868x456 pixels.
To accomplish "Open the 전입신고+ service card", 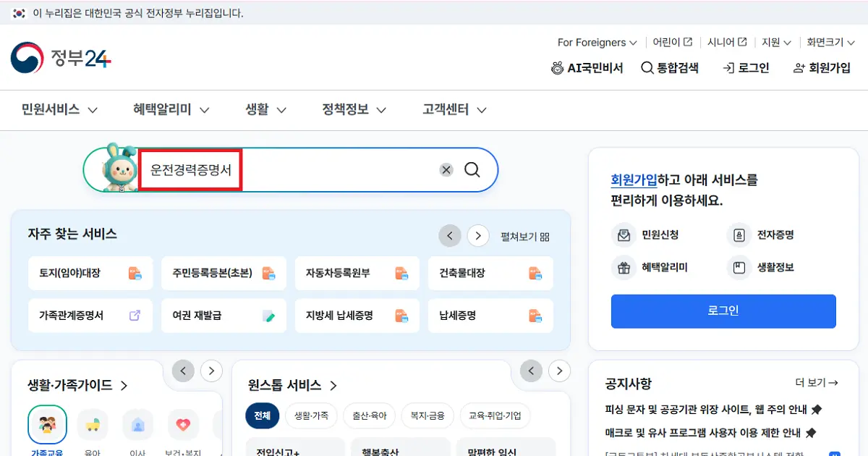I will click(x=295, y=447).
